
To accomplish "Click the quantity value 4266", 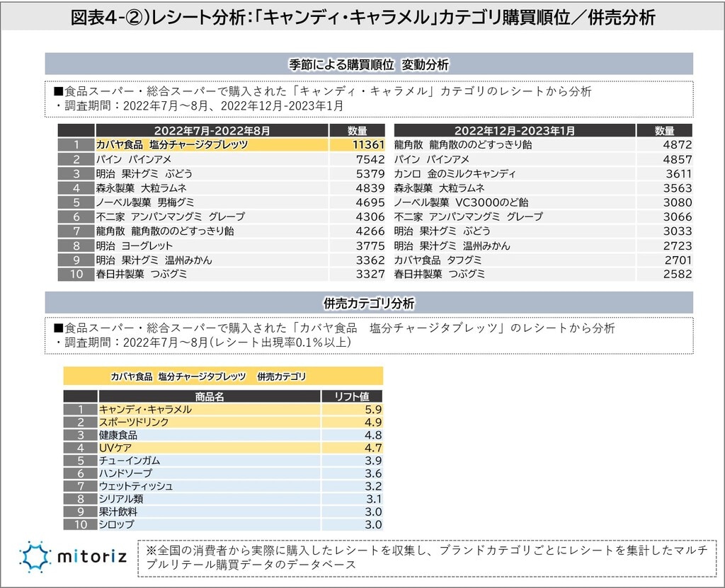I will pos(370,231).
